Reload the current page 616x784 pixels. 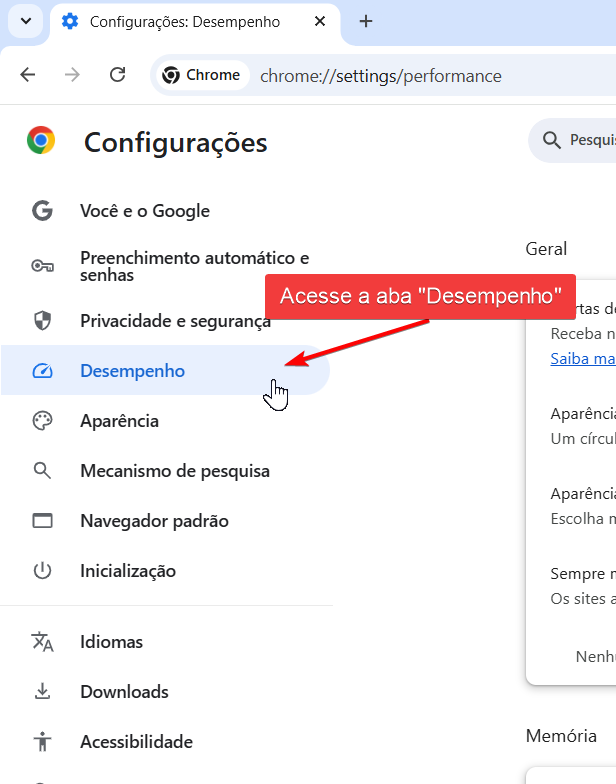[117, 75]
